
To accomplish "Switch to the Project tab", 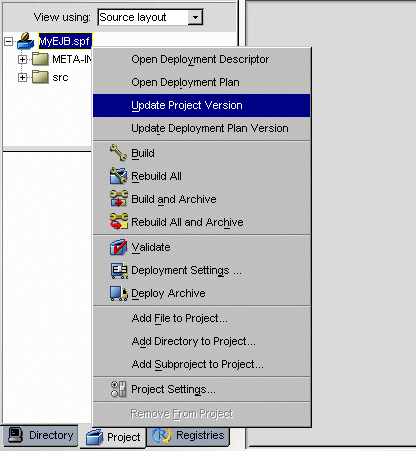I will click(113, 437).
